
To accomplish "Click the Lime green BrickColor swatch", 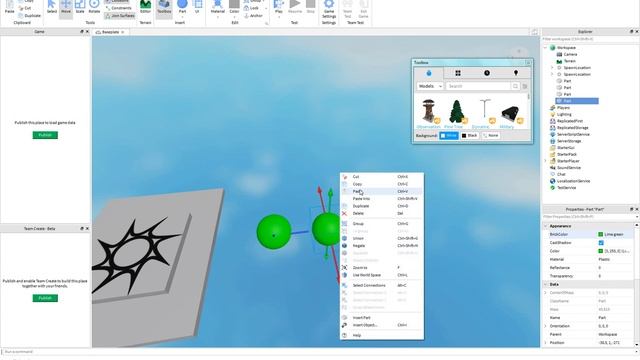I will (600, 234).
